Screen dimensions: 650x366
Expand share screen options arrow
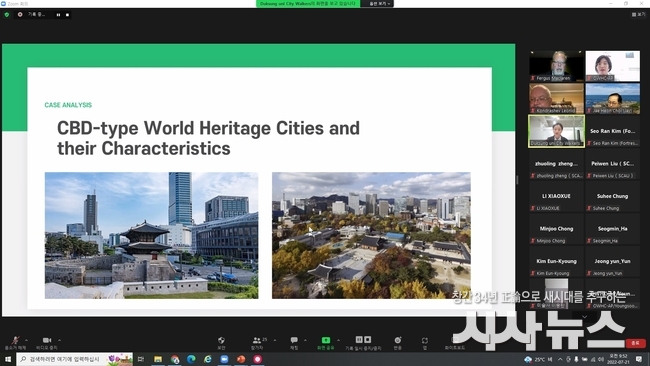[x=338, y=340]
